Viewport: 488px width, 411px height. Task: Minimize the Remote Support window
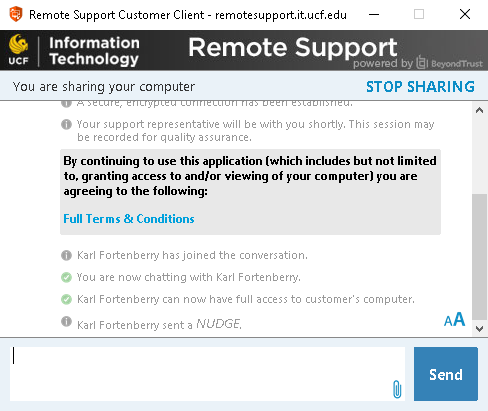[374, 14]
